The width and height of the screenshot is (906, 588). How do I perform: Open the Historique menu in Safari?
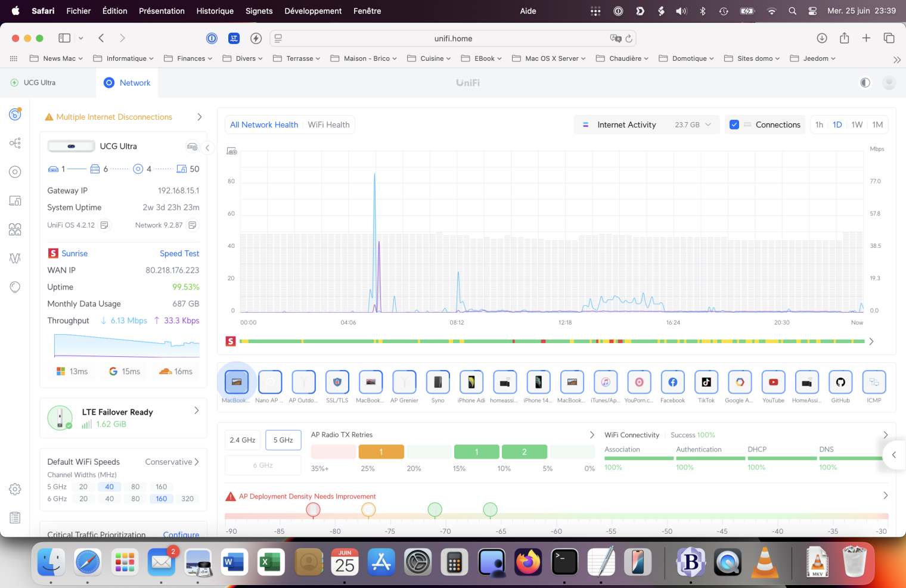pos(215,11)
